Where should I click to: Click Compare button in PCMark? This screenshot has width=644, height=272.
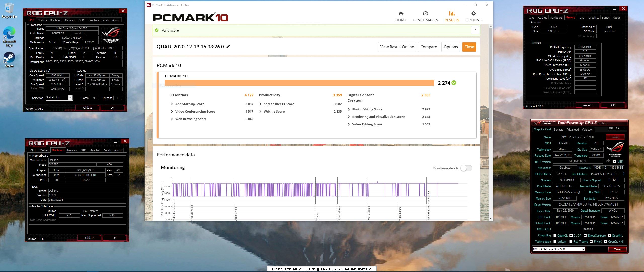pos(429,47)
